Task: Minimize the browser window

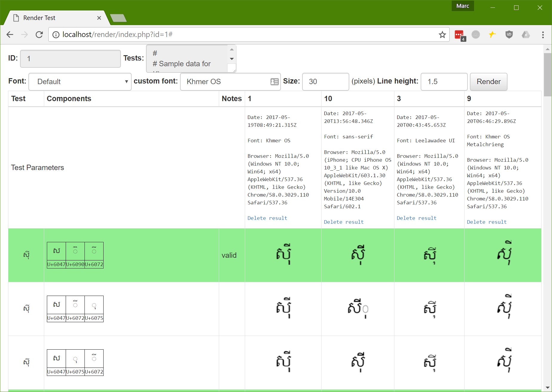Action: tap(493, 8)
